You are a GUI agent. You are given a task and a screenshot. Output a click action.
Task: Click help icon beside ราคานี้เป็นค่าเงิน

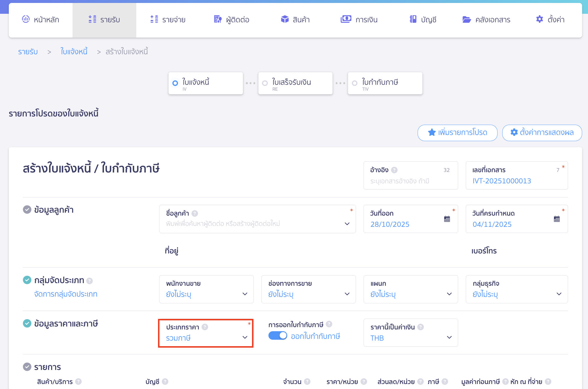tap(421, 327)
